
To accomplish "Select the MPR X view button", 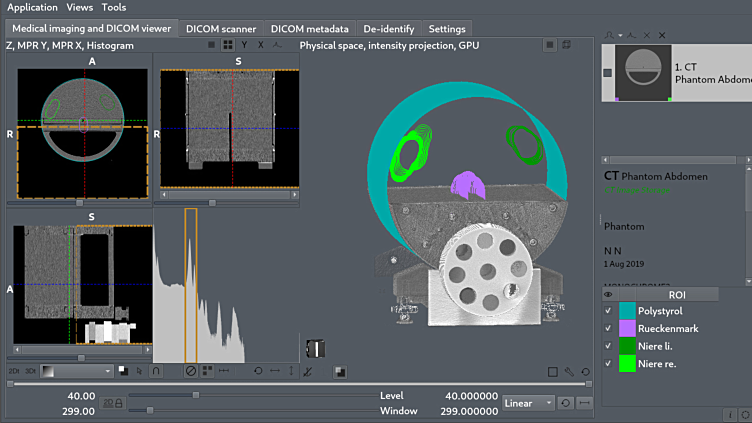I will pyautogui.click(x=262, y=45).
